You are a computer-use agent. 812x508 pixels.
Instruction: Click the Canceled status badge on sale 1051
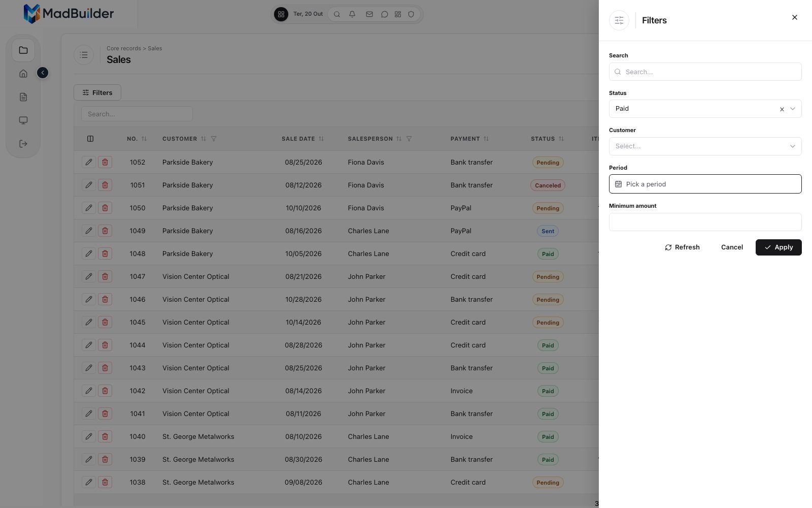548,185
